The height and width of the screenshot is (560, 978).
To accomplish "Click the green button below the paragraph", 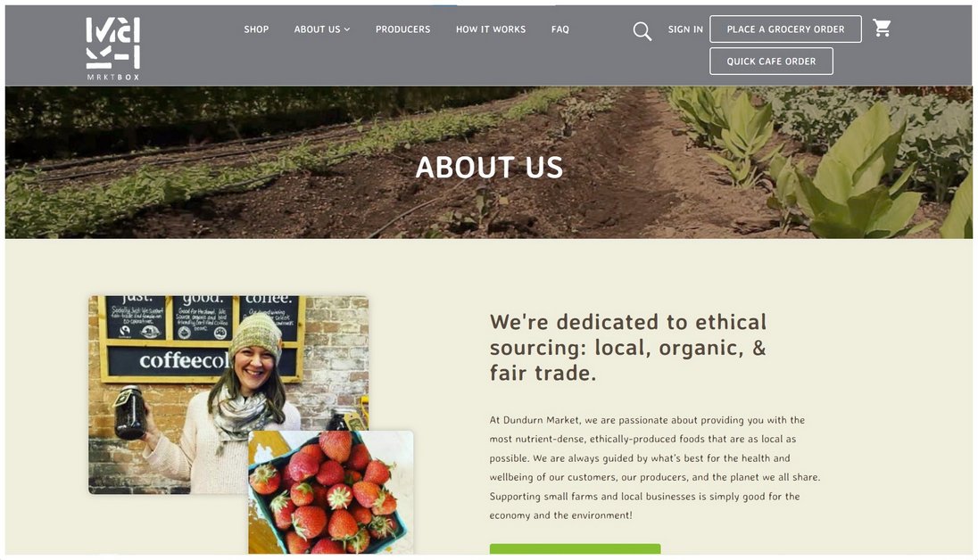I will point(575,548).
